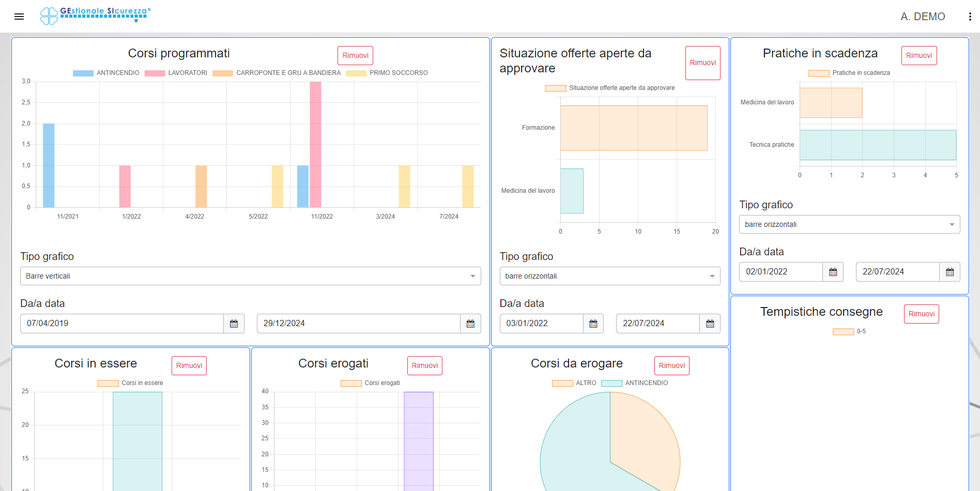This screenshot has height=491, width=980.
Task: Remove the Situazione offerte aperte widget
Action: (x=703, y=63)
